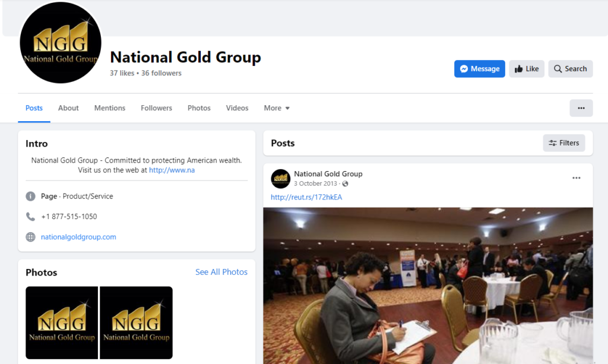Click the Photos section heading

[x=42, y=273]
